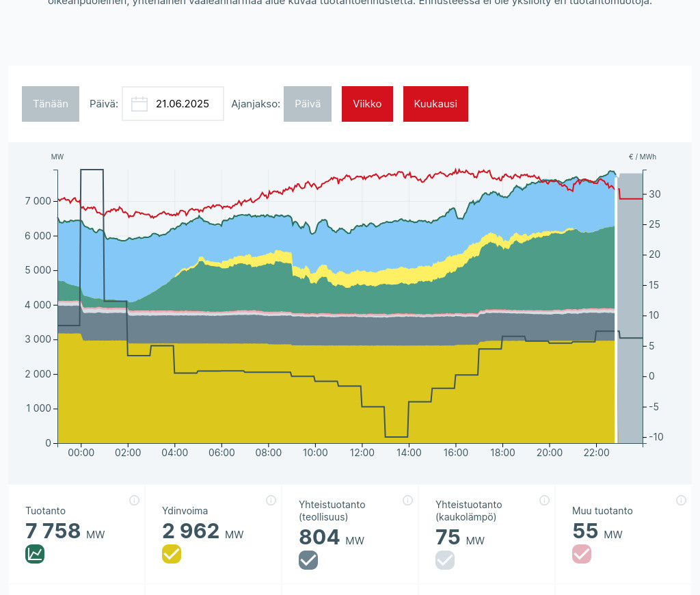Open info icon on Tuotanto card
The height and width of the screenshot is (595, 700).
point(134,500)
